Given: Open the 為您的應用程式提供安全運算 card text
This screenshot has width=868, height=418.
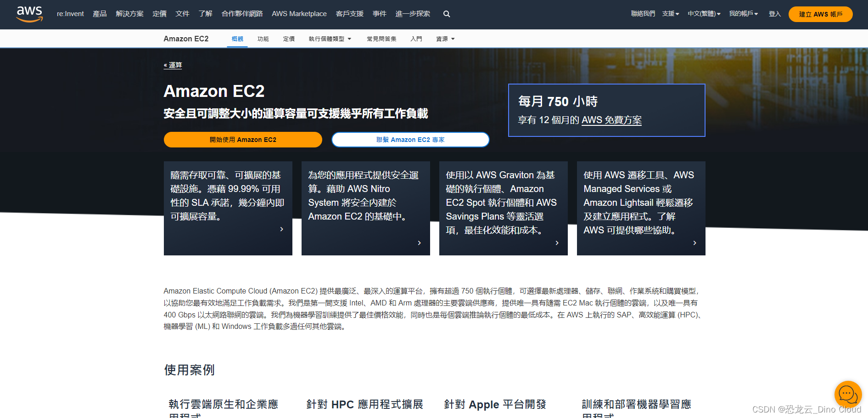Looking at the screenshot, I should coord(363,196).
